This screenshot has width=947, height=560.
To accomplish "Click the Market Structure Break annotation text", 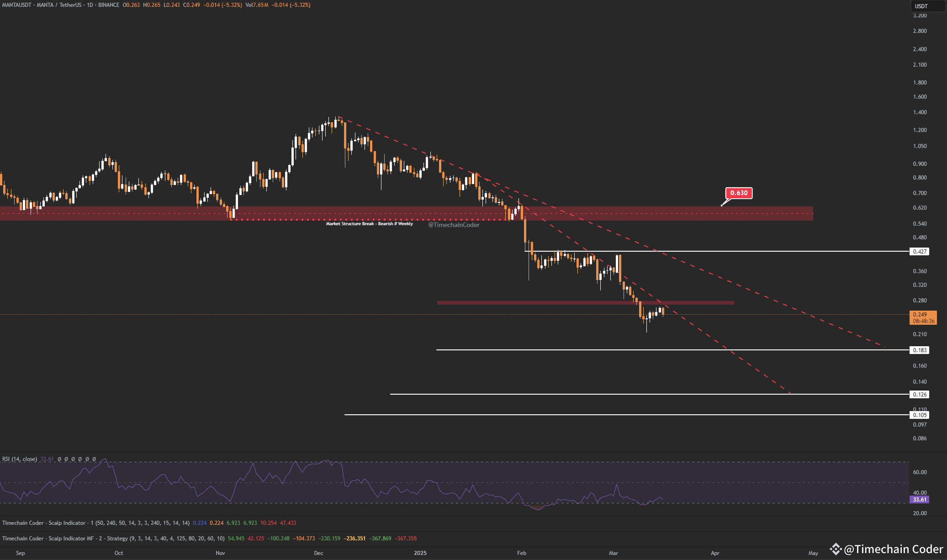I will [x=369, y=224].
